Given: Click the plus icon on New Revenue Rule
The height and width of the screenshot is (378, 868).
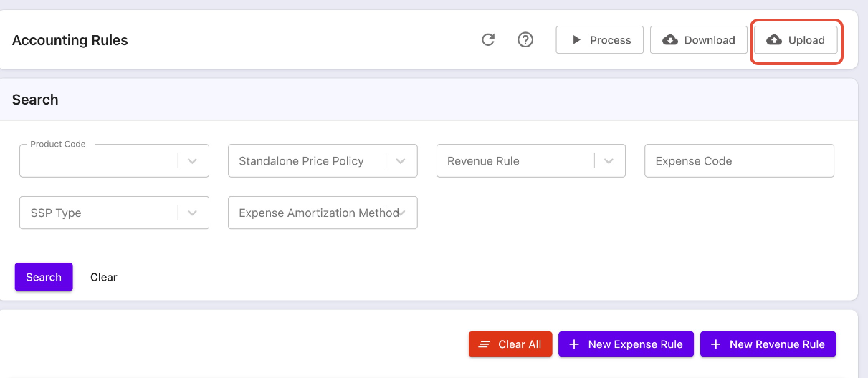Looking at the screenshot, I should [715, 344].
